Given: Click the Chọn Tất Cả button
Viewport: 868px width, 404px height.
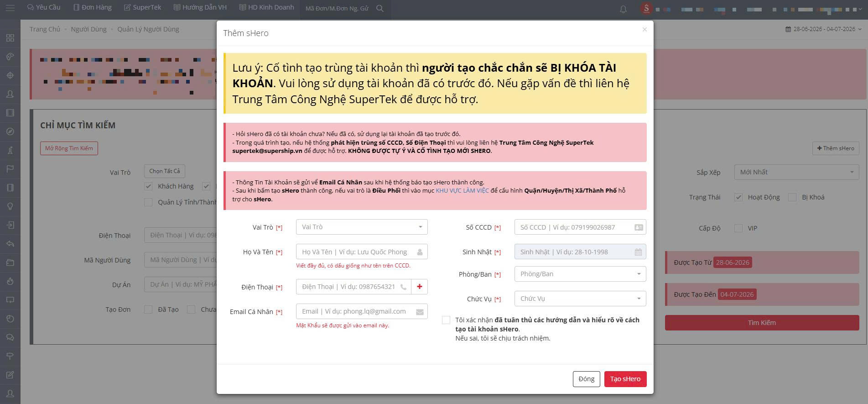Looking at the screenshot, I should tap(165, 171).
